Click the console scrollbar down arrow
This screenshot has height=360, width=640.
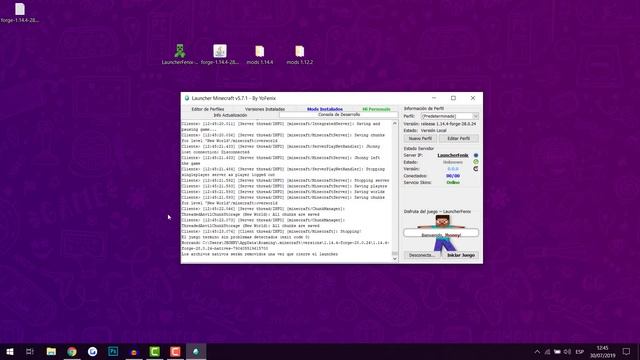click(395, 259)
